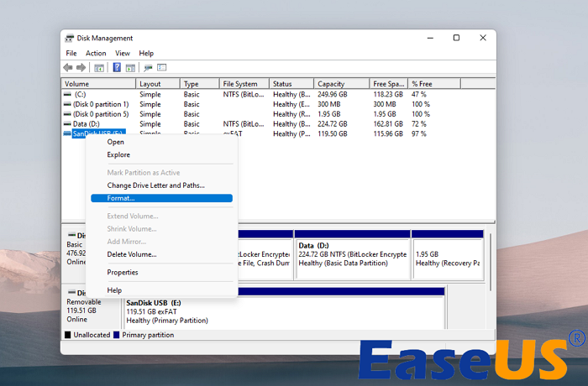Screen dimensions: 588x386
Task: Select Change Drive Letter and Paths...
Action: click(155, 185)
